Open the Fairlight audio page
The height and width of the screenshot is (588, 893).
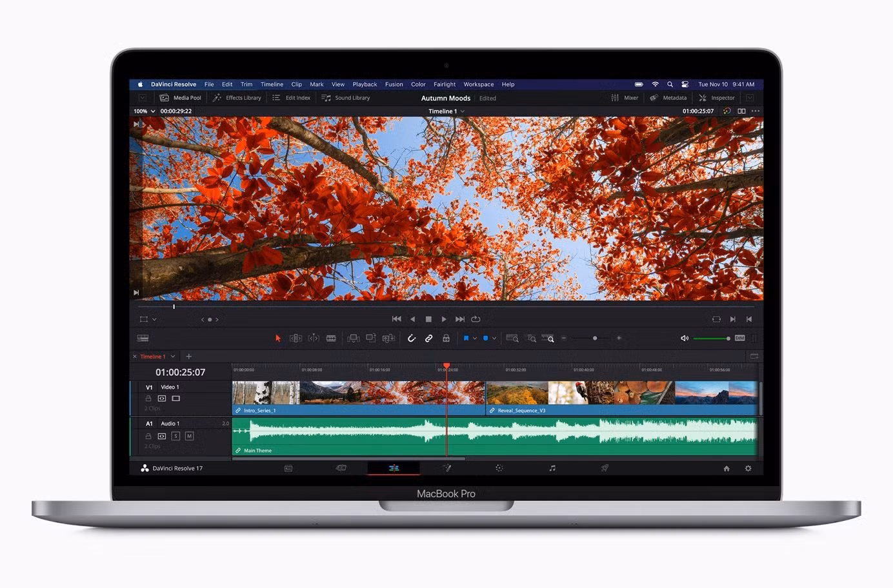[552, 468]
